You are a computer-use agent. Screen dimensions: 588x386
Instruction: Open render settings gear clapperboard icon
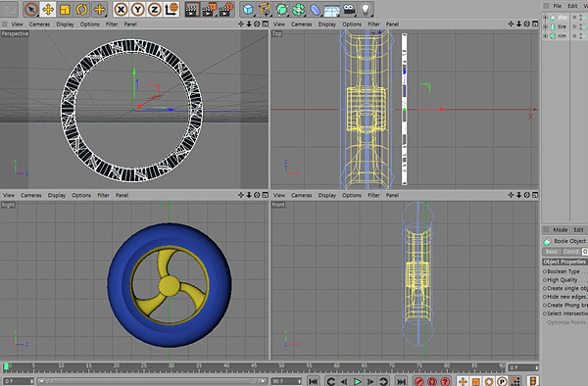click(226, 10)
